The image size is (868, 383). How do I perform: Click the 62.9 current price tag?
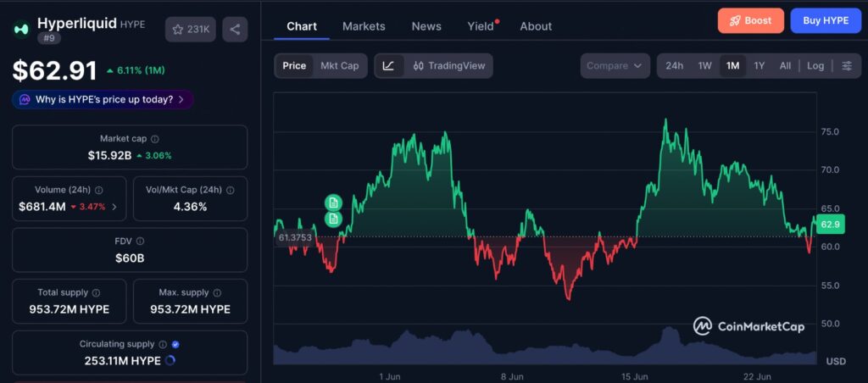tap(831, 225)
